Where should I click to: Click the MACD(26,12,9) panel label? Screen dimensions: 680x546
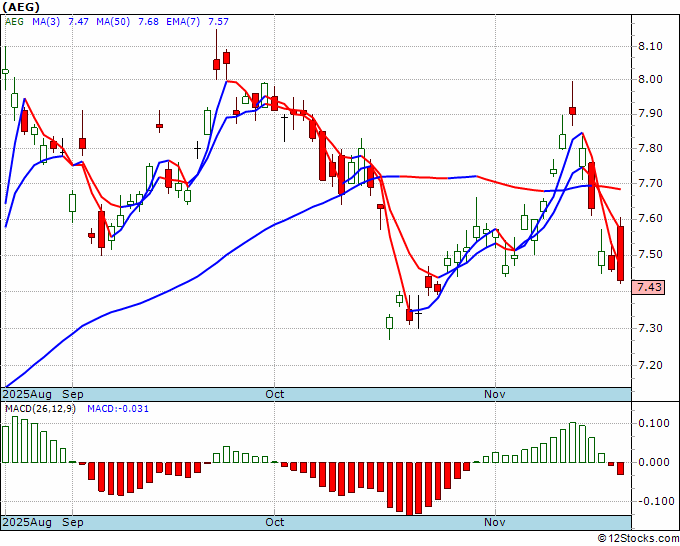point(40,409)
